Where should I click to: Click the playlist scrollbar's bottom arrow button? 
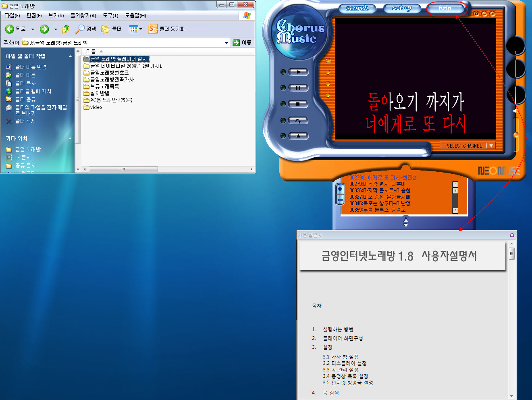(x=455, y=210)
